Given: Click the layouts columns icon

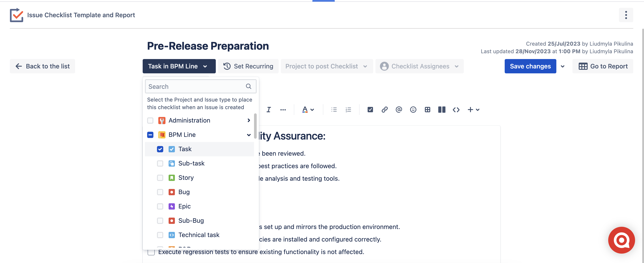Looking at the screenshot, I should (x=441, y=110).
